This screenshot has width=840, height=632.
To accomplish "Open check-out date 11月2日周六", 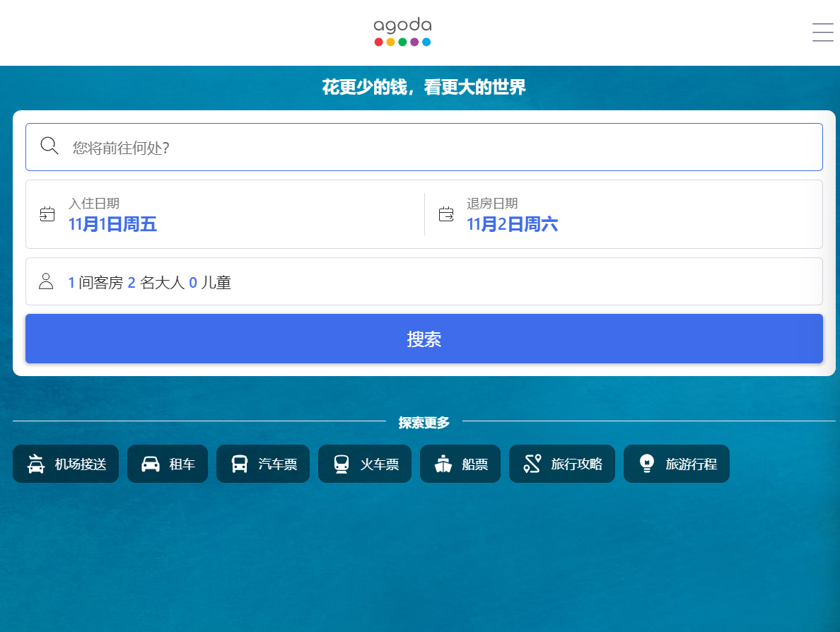I will 624,214.
